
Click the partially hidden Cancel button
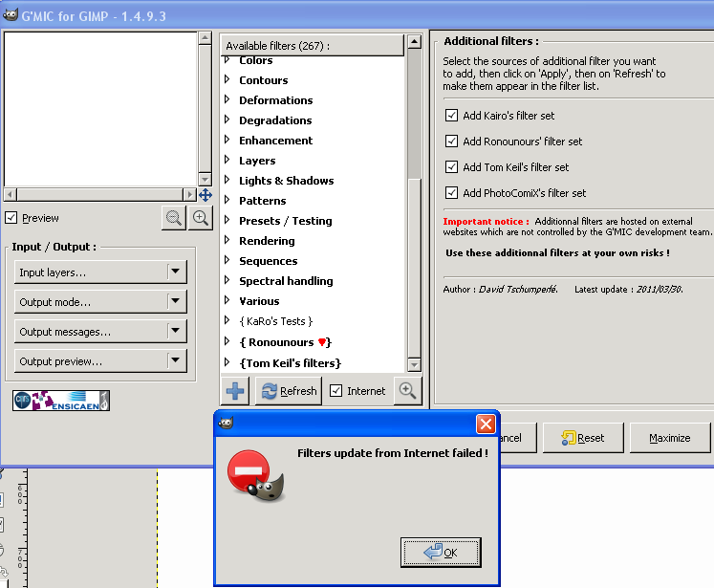point(518,438)
